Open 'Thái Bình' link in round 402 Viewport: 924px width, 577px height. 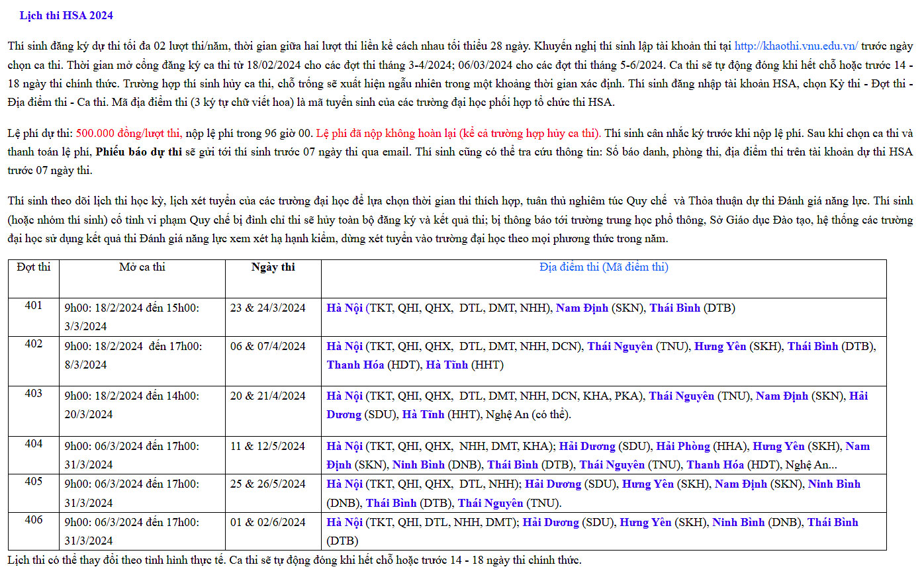point(813,347)
